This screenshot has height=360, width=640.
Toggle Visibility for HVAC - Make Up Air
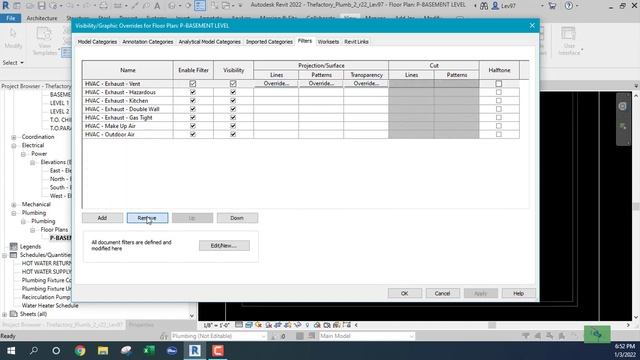point(233,126)
